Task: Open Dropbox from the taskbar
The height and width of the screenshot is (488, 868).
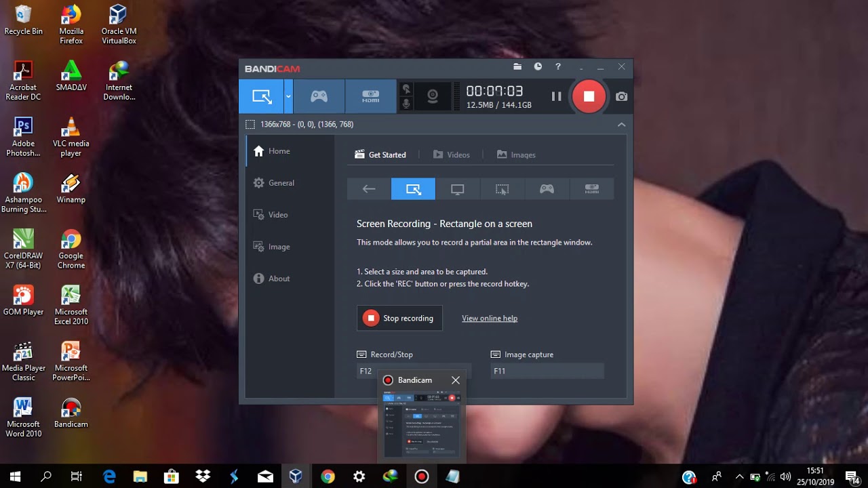Action: (203, 476)
